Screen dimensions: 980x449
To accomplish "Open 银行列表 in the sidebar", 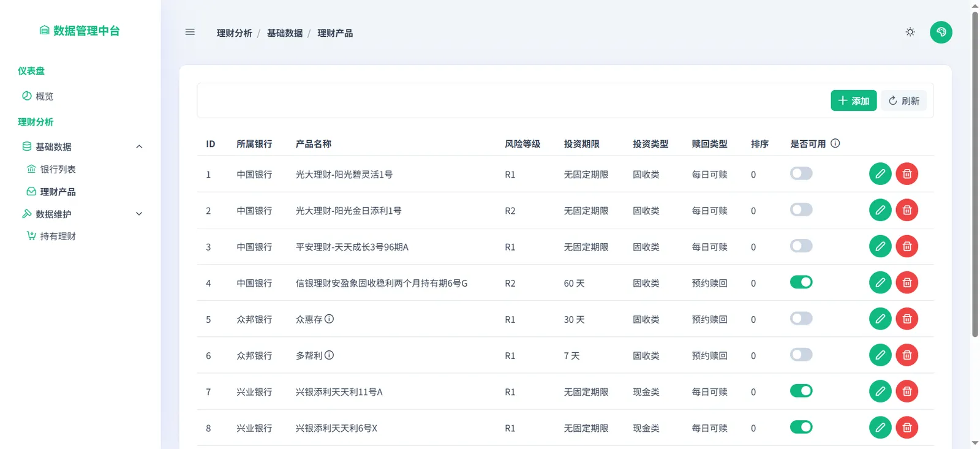I will pos(51,169).
